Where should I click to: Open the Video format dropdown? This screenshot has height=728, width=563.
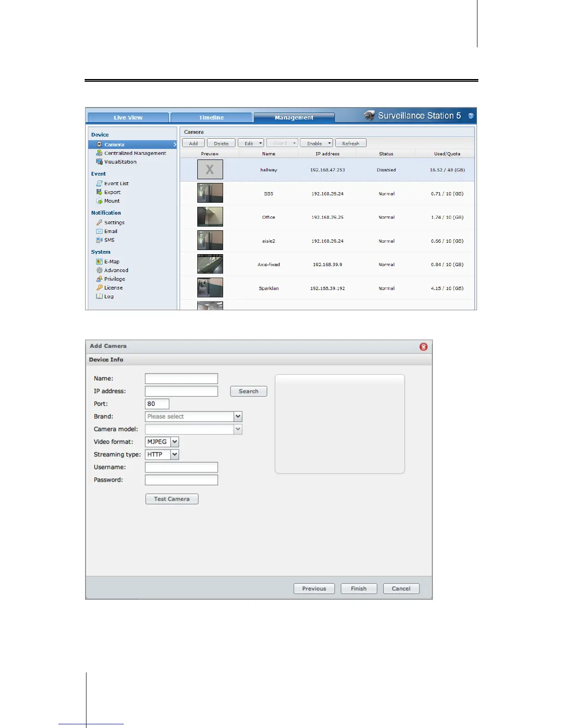click(175, 442)
